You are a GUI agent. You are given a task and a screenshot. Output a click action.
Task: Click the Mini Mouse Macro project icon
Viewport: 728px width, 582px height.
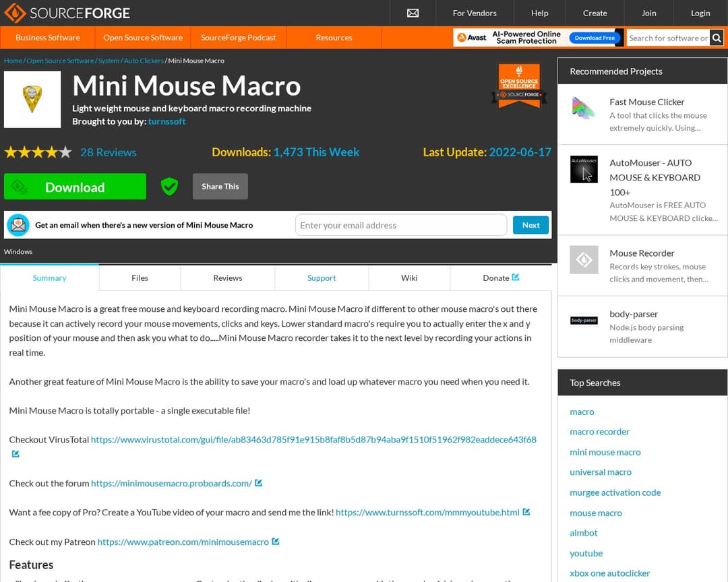point(32,99)
